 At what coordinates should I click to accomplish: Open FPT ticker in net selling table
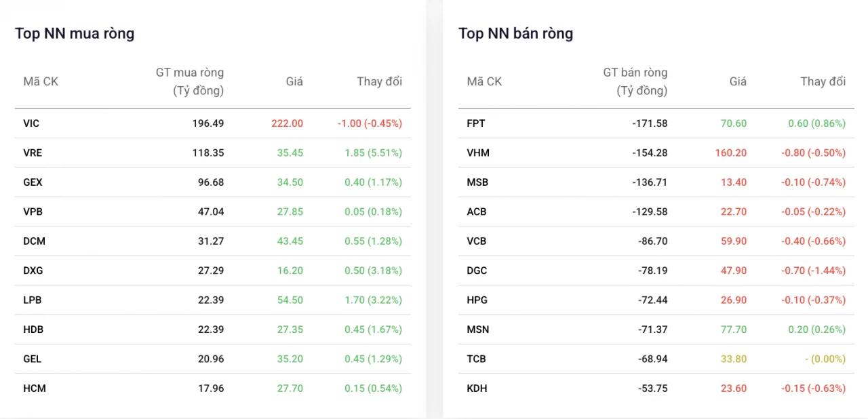click(476, 123)
